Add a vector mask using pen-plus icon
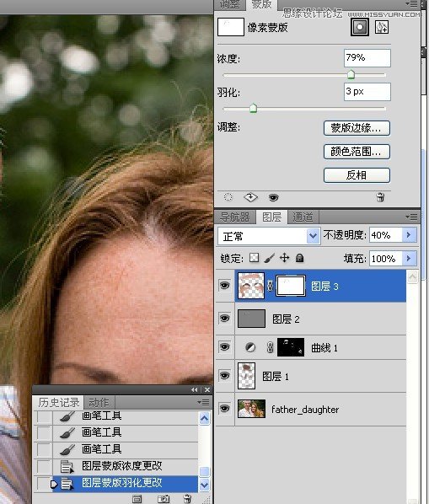Screen dimensions: 429x504 coord(382,27)
